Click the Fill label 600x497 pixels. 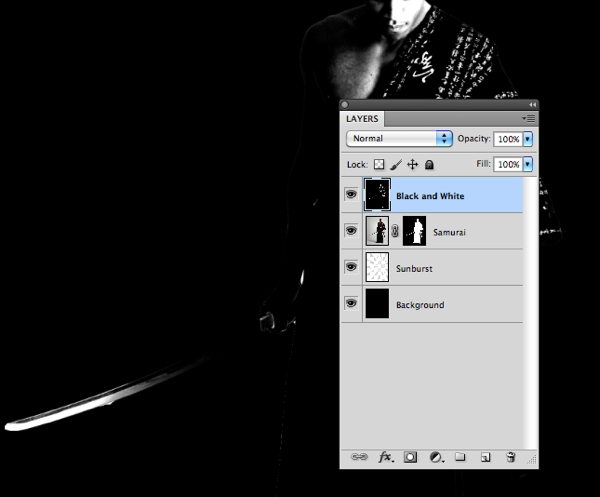pyautogui.click(x=483, y=164)
